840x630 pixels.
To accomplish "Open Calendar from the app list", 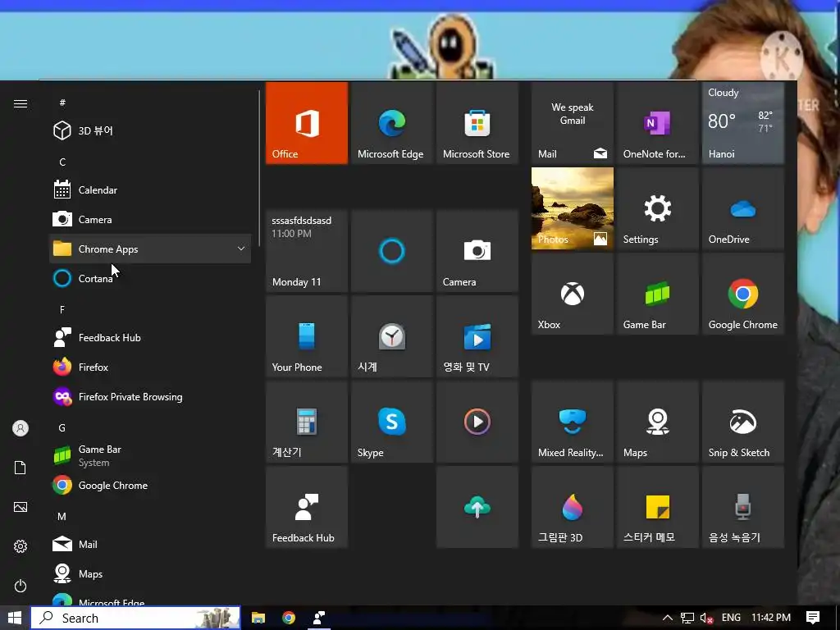I will coord(150,189).
